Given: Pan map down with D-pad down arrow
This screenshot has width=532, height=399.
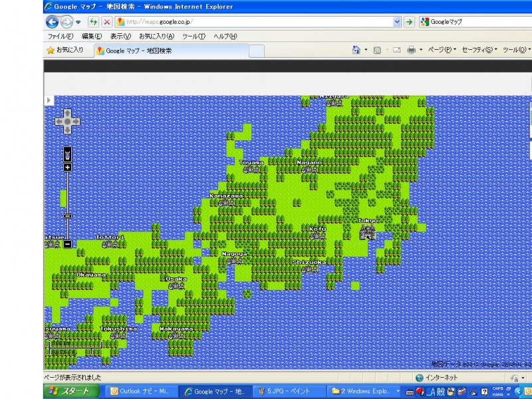Looking at the screenshot, I should point(68,130).
